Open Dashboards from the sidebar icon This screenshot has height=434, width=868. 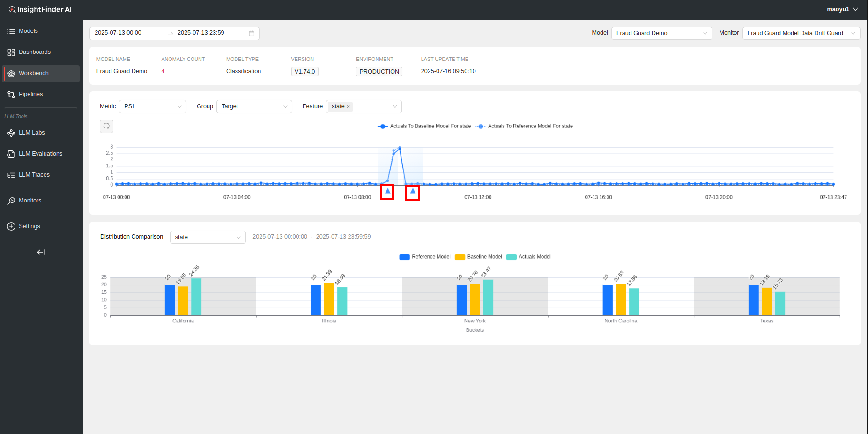click(x=11, y=52)
